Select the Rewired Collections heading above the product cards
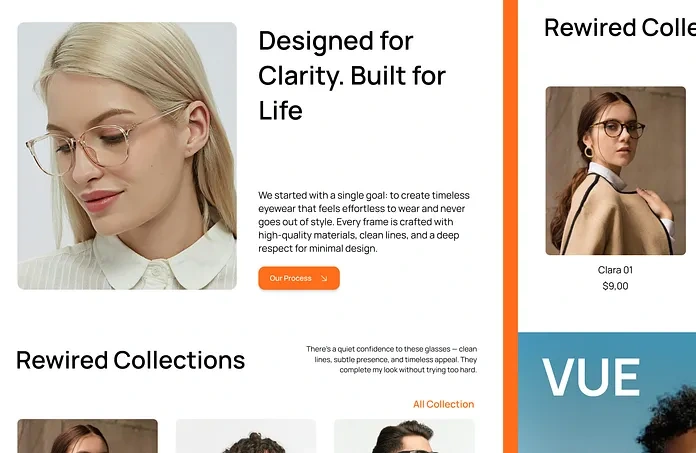The image size is (696, 453). pyautogui.click(x=130, y=360)
